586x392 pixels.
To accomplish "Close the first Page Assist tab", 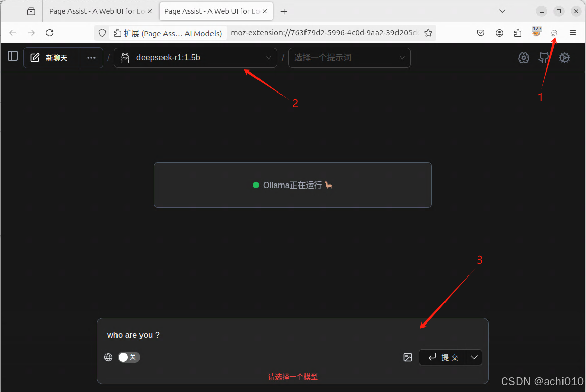I will click(x=150, y=11).
